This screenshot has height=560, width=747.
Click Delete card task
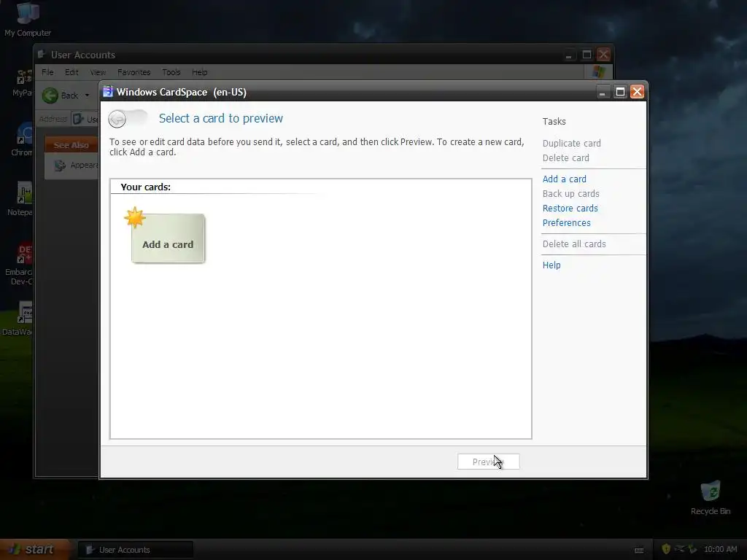[x=565, y=158]
